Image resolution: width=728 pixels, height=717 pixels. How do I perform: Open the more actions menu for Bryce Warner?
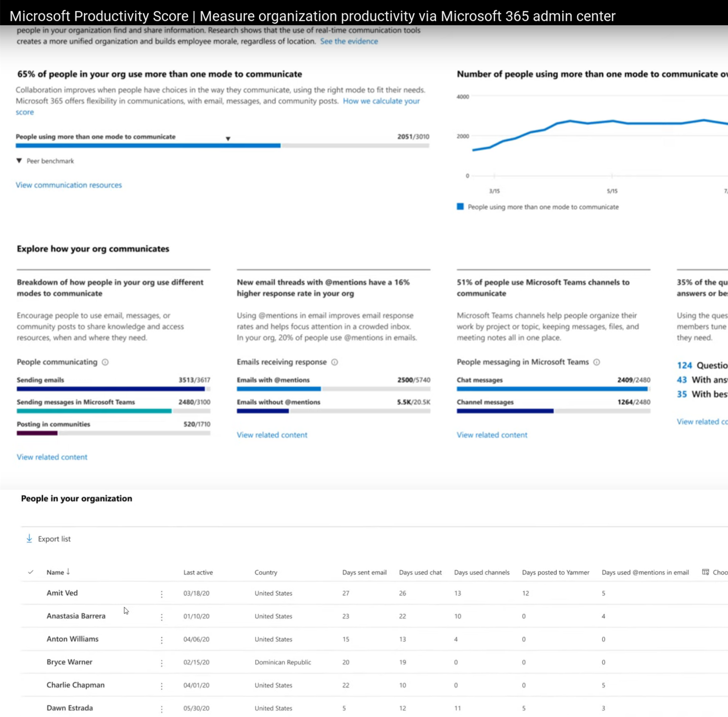point(162,663)
